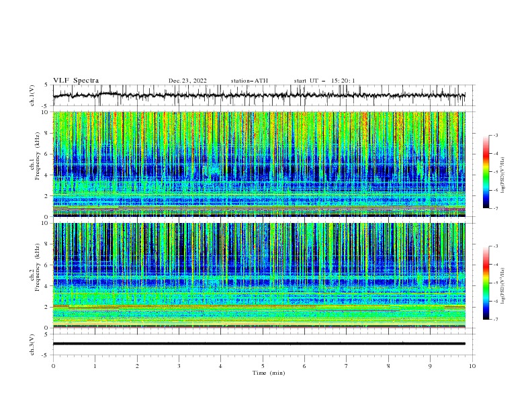The width and height of the screenshot is (532, 411).
Task: Click the "3" tick label on the time axis
Action: tap(179, 366)
